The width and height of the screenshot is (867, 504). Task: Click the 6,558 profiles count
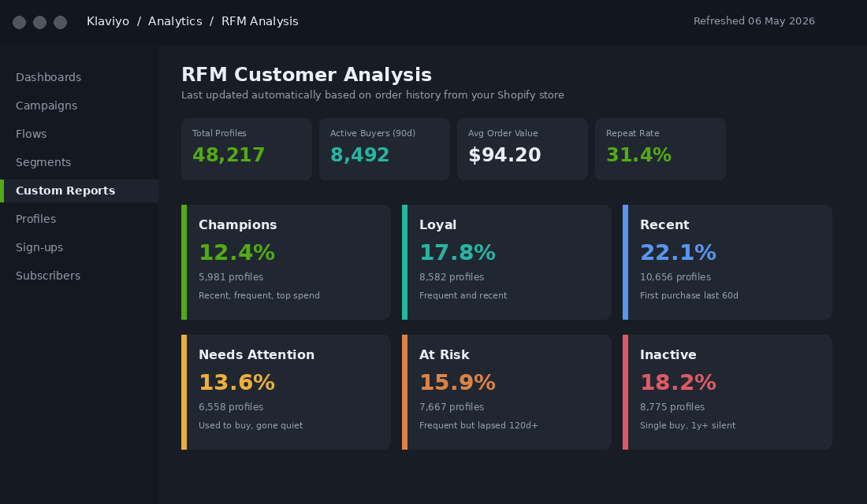[x=231, y=407]
